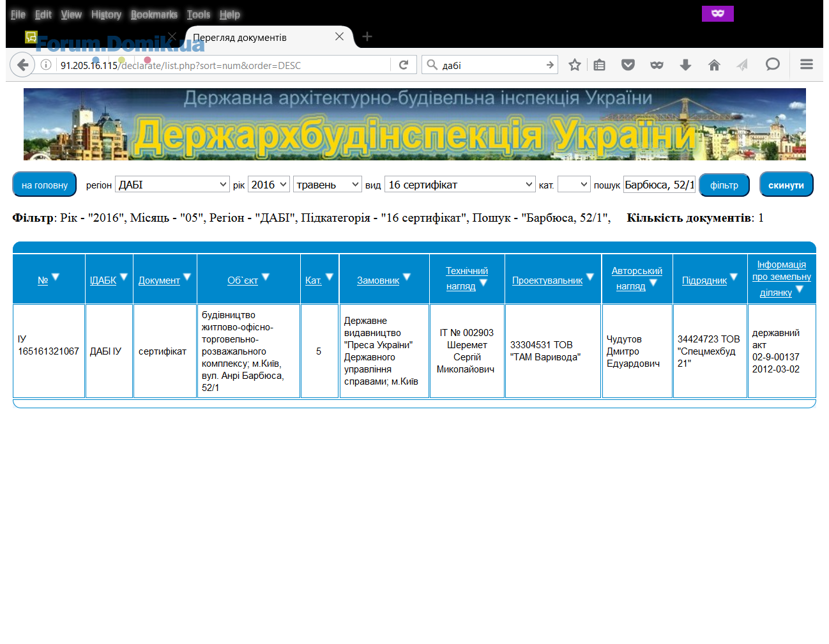This screenshot has width=829, height=644.
Task: Open the Help menu
Action: pyautogui.click(x=230, y=14)
